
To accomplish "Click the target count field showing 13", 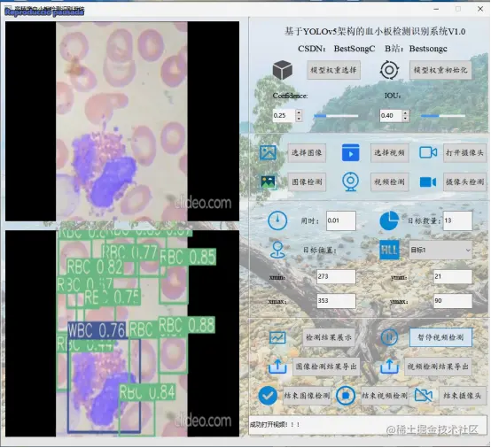I will coord(457,220).
